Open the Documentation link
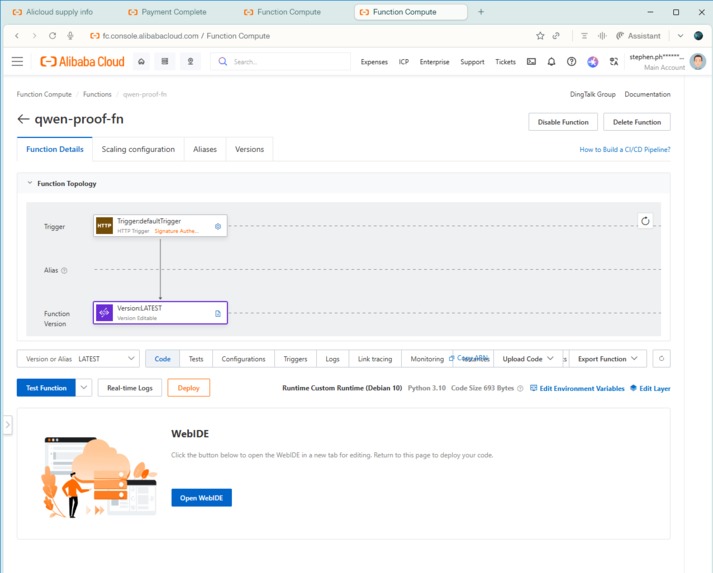The height and width of the screenshot is (573, 713). pyautogui.click(x=648, y=94)
